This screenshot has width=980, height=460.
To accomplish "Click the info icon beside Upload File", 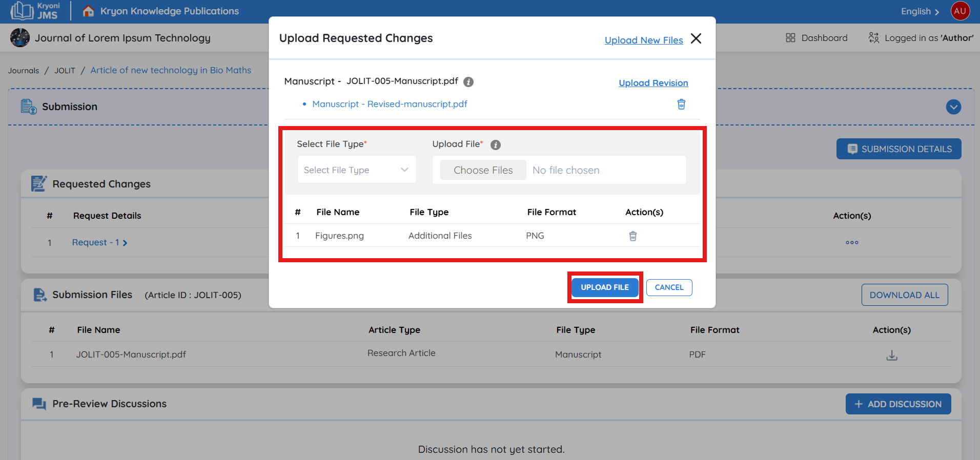I will point(495,145).
